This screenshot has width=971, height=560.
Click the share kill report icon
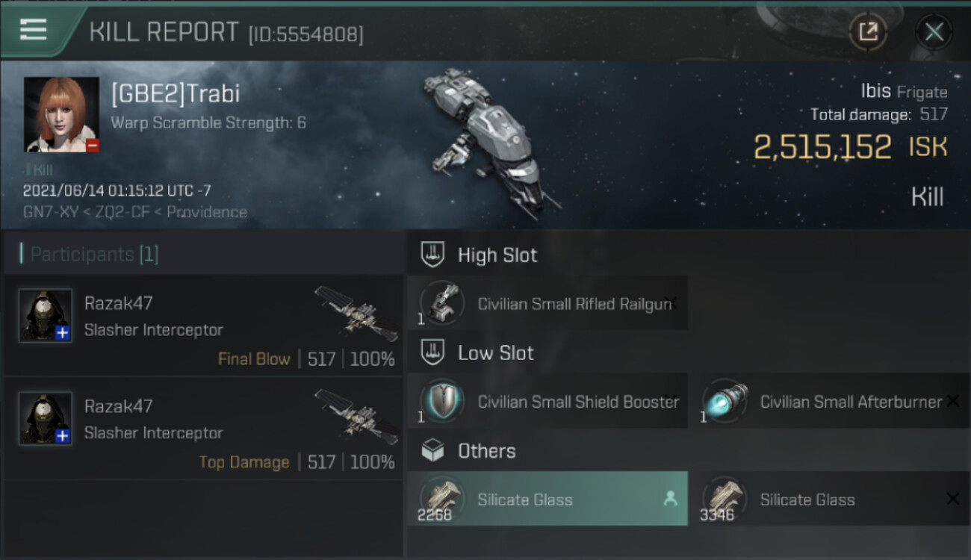[868, 31]
